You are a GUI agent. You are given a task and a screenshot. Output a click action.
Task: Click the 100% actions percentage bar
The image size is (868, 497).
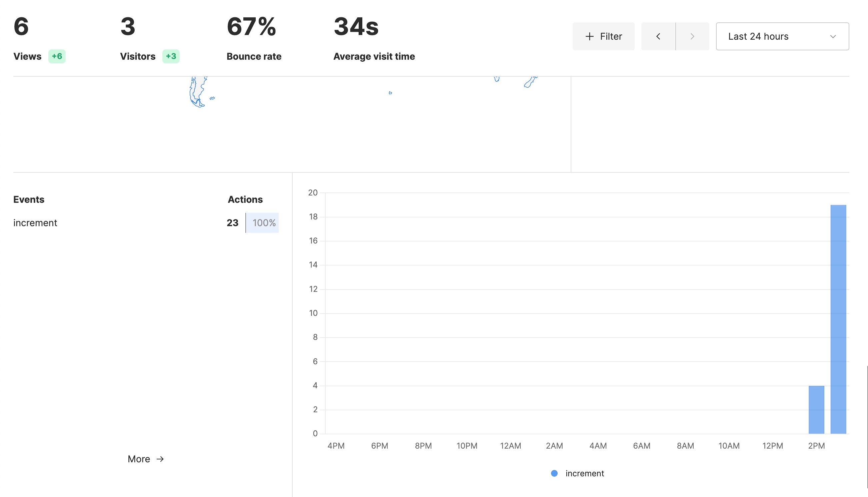262,222
